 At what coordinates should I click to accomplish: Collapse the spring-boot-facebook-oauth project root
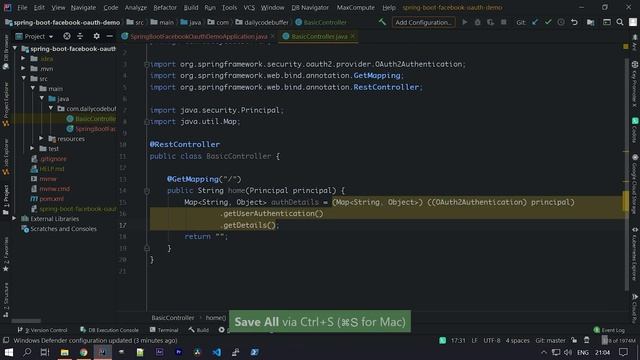(15, 49)
